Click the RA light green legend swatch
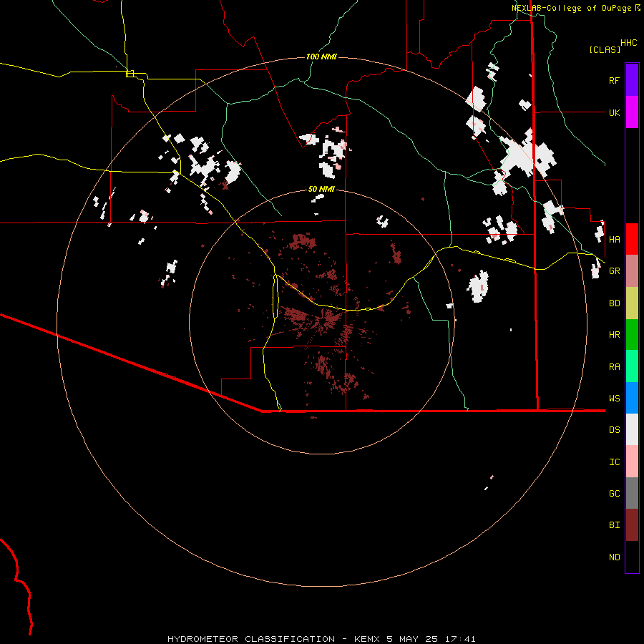The width and height of the screenshot is (644, 644). 632,366
